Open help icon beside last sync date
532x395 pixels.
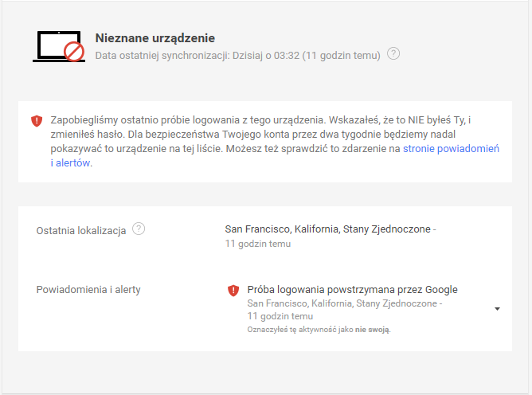(x=393, y=54)
